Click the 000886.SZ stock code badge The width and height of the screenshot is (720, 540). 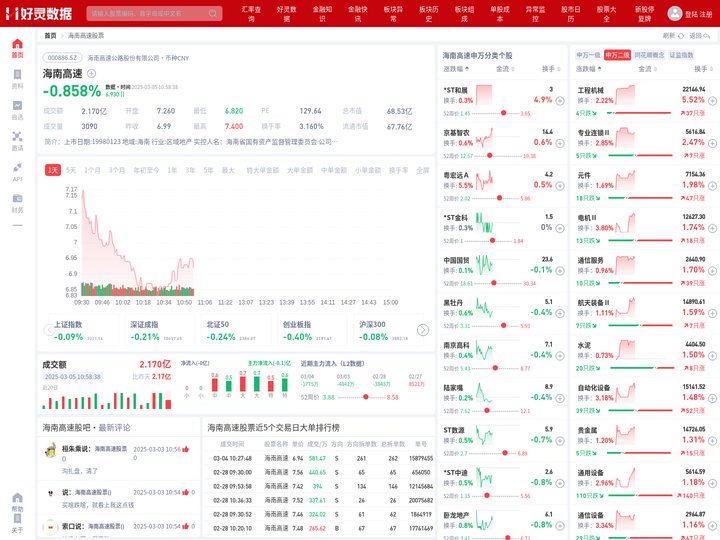[x=62, y=58]
